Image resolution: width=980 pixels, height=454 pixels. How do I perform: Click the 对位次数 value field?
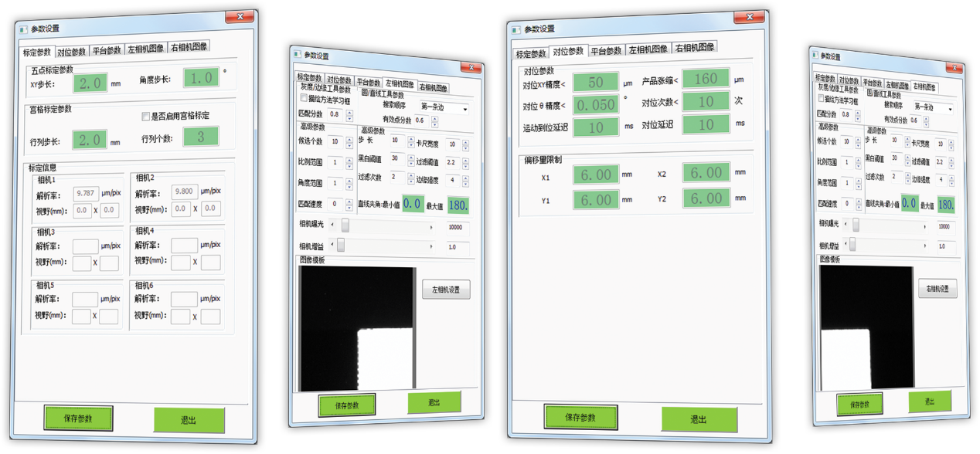coord(706,101)
